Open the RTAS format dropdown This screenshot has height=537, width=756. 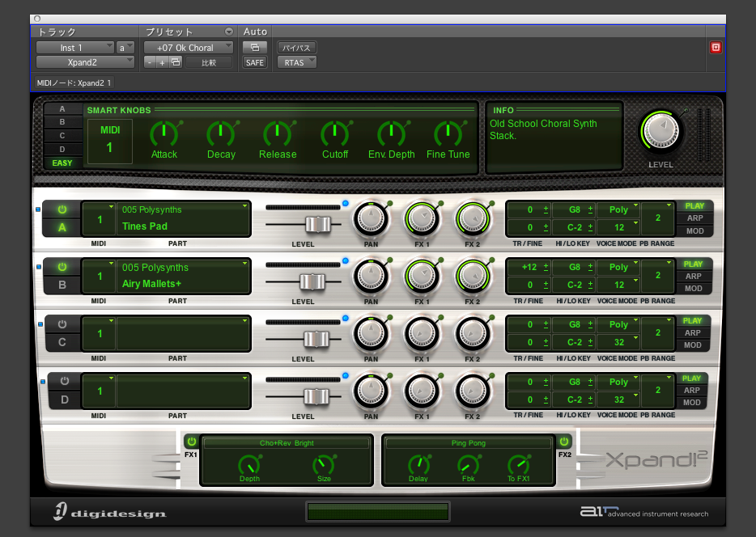coord(296,62)
